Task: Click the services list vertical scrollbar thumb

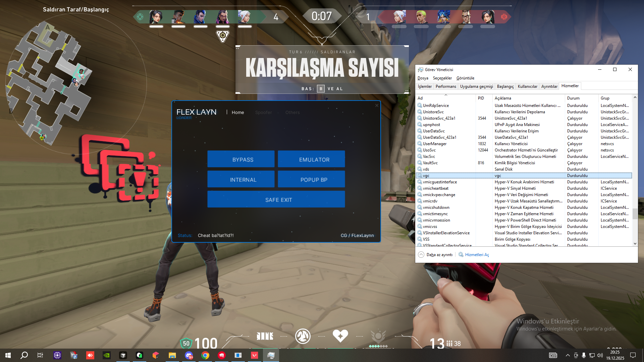Action: (635, 214)
